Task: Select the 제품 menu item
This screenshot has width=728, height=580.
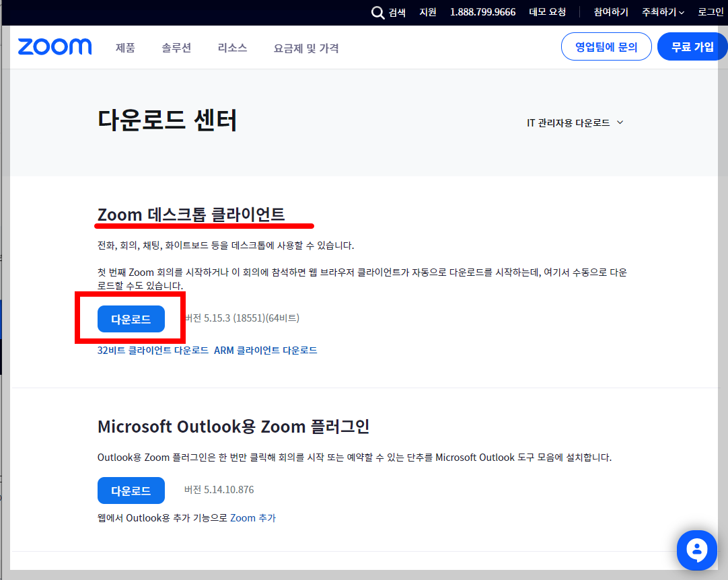Action: pyautogui.click(x=124, y=48)
